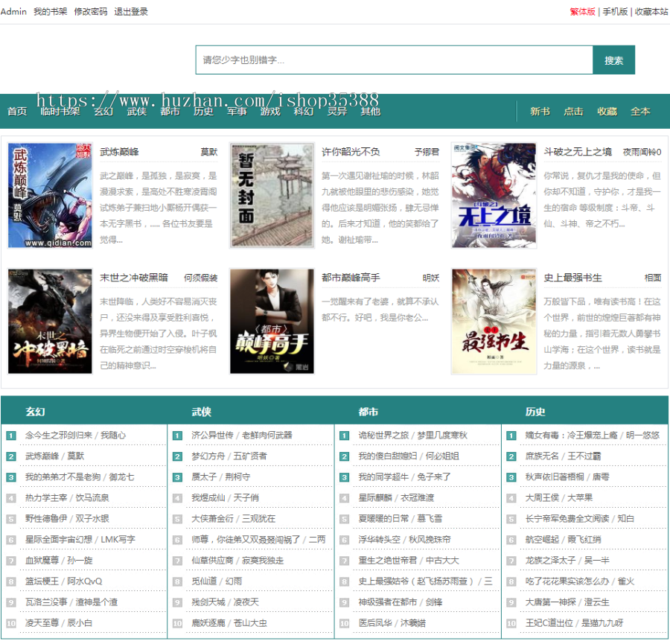This screenshot has height=644, width=670.
Task: Click the 暂无封面 placeholder cover image
Action: click(272, 195)
